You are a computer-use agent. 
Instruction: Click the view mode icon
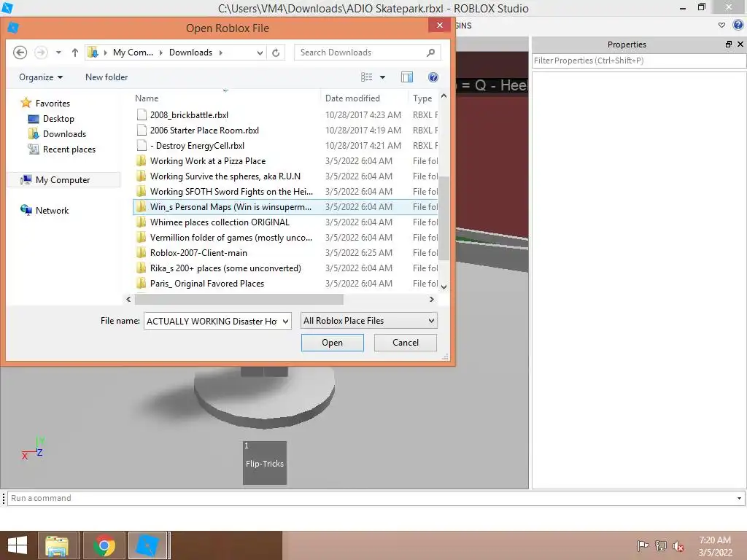(367, 77)
